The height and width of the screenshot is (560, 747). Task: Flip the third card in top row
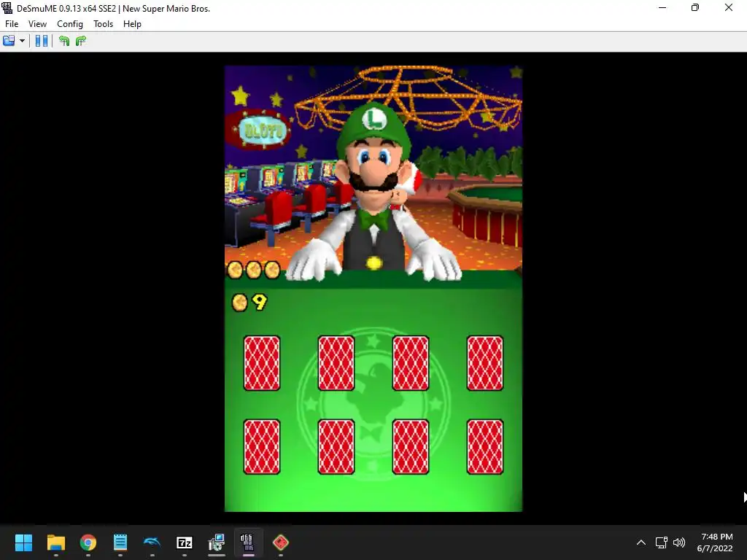point(410,363)
